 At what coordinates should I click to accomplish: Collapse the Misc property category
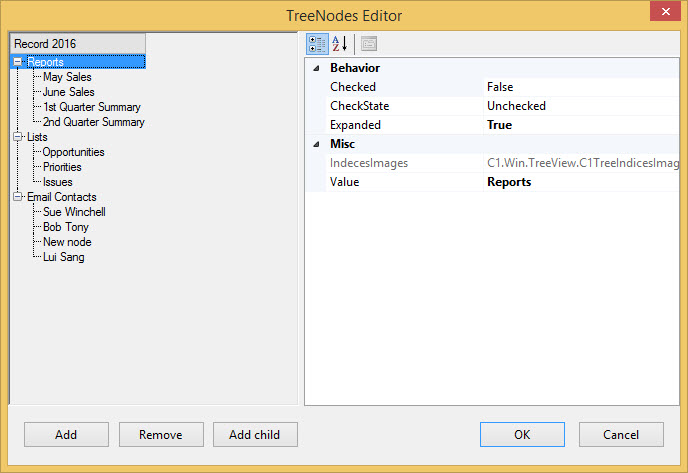pos(317,144)
